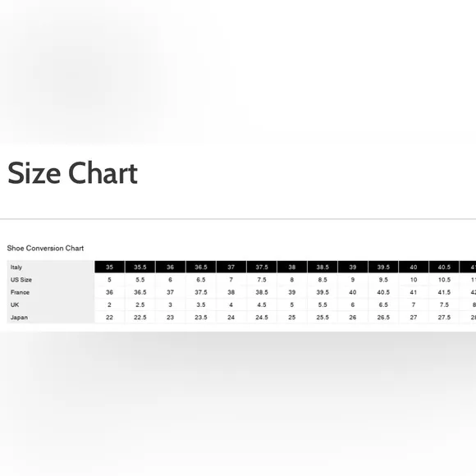Click France size 38.5 cell
Screen dimensions: 476x476
click(x=262, y=292)
